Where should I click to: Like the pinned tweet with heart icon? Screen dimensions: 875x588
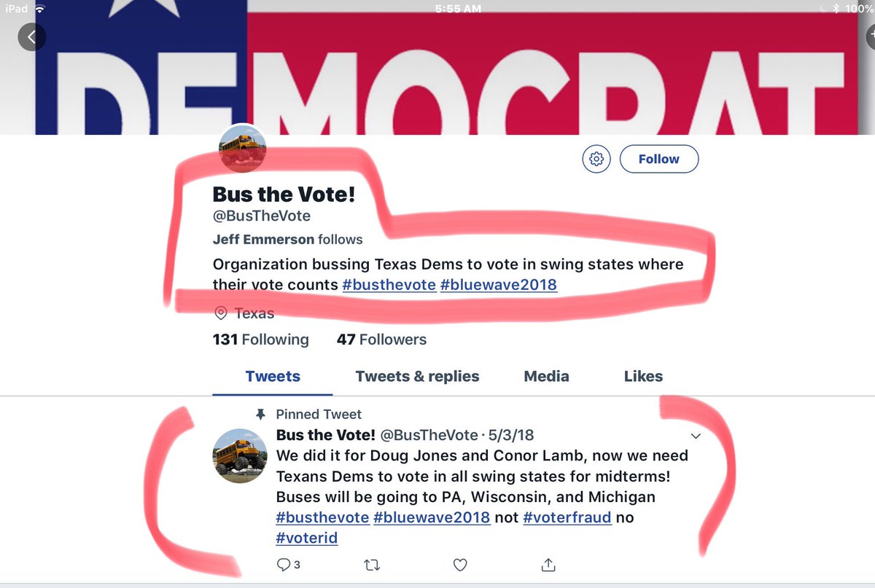coord(460,565)
